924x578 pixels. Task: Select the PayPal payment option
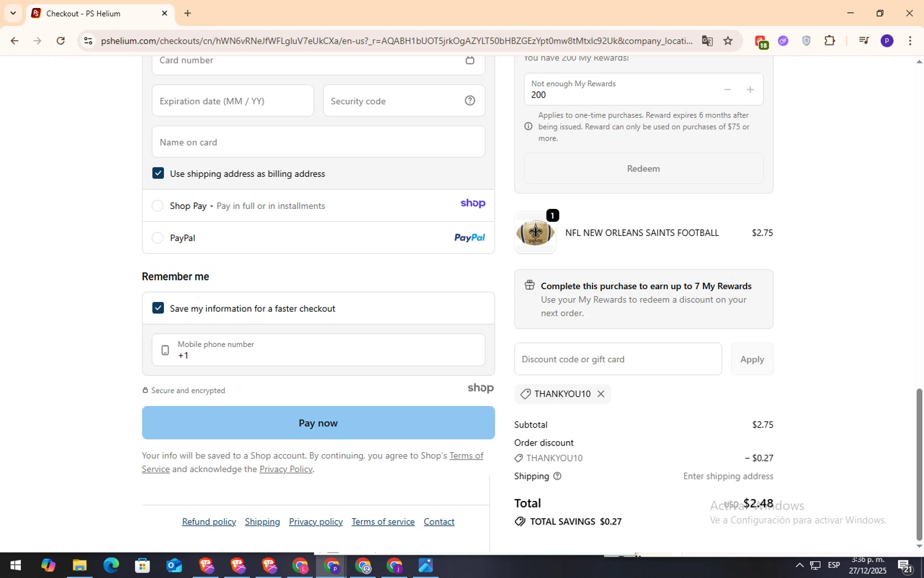tap(158, 237)
